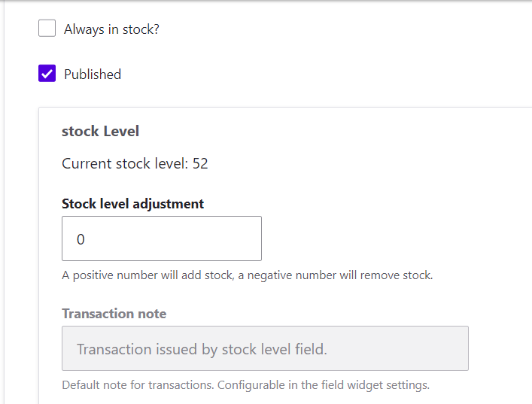Focus the Stock level adjustment input box
This screenshot has width=532, height=404.
pyautogui.click(x=162, y=238)
